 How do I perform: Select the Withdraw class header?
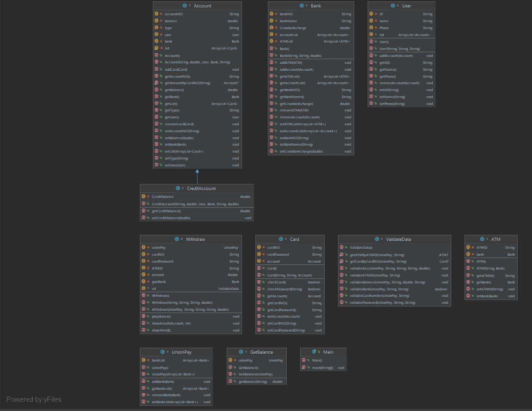(x=191, y=239)
